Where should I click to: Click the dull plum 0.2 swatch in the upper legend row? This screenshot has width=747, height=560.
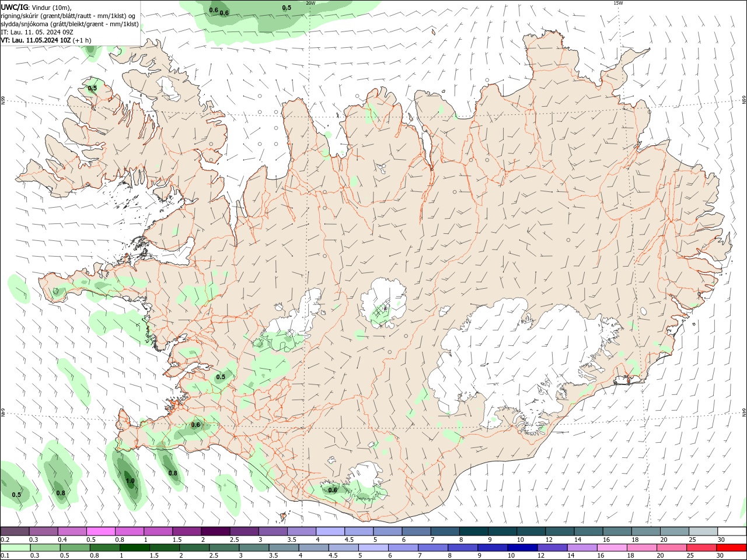coord(15,531)
